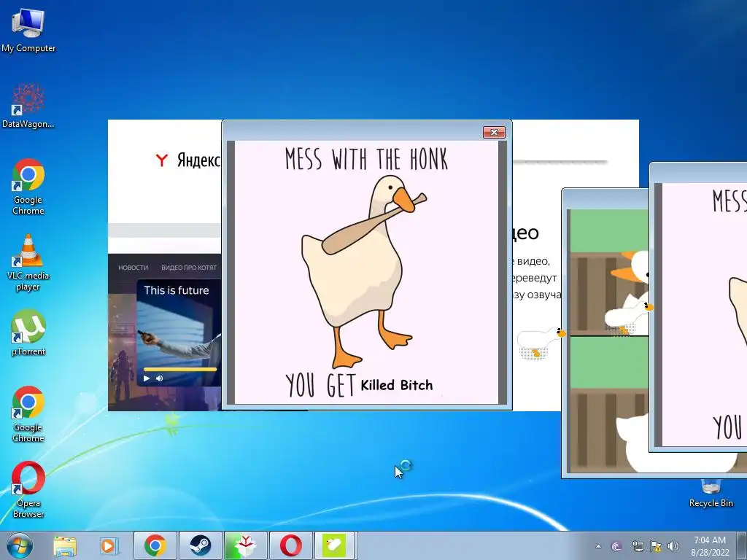Open the My Computer desktop icon
747x560 pixels.
(x=28, y=31)
